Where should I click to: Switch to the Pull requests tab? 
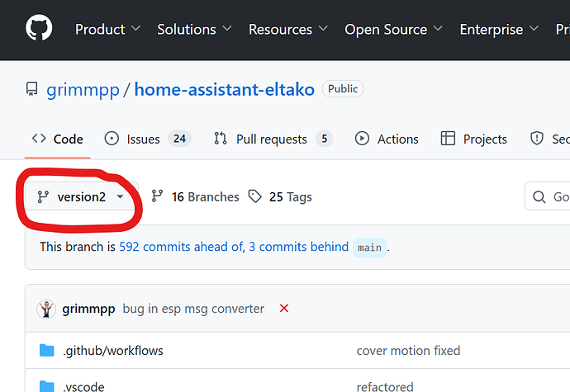pyautogui.click(x=272, y=139)
